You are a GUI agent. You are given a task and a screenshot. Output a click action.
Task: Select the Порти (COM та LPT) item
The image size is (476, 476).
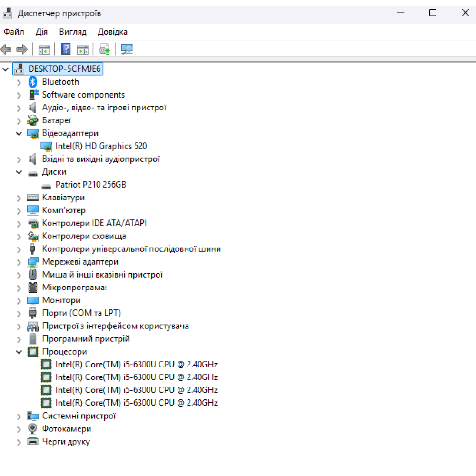click(81, 313)
